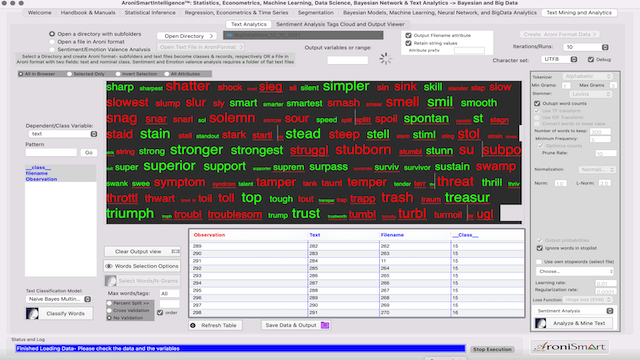Open the Handbook & Manuals tab
Screen dimensions: 640x360
tap(88, 13)
